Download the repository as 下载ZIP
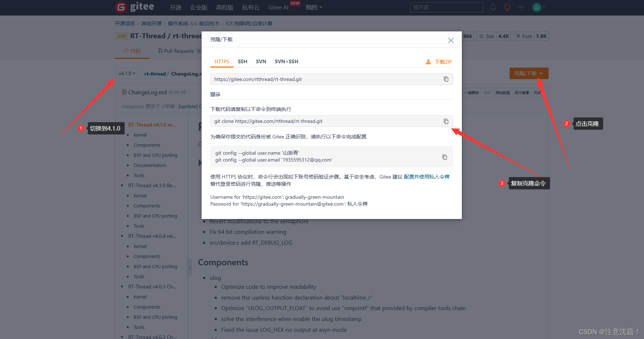Screen dimensions: 644x339 click(x=443, y=62)
